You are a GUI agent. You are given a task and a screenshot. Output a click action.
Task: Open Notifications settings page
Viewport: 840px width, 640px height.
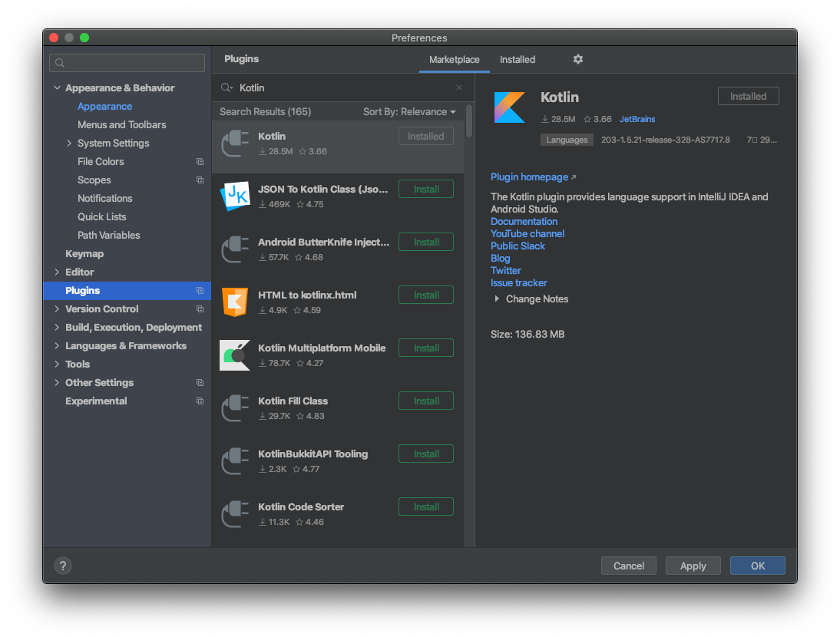(104, 198)
